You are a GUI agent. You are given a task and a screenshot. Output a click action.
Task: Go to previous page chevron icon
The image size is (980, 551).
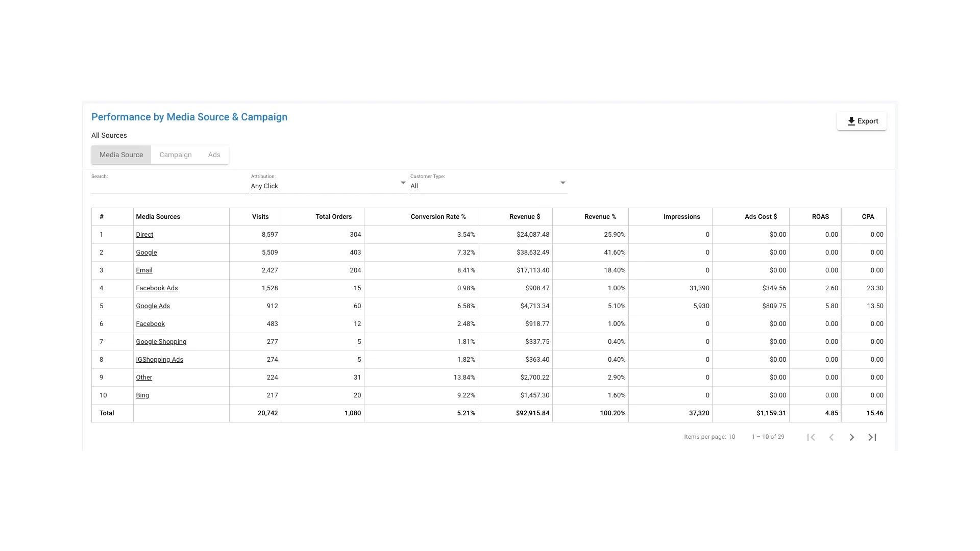(x=831, y=437)
